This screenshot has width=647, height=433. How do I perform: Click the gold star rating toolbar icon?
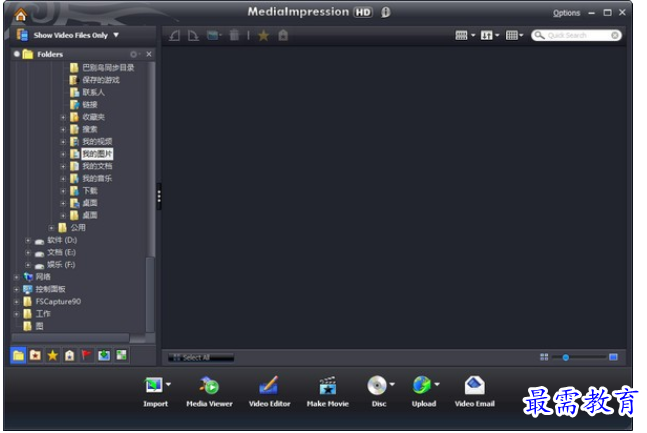click(x=263, y=35)
